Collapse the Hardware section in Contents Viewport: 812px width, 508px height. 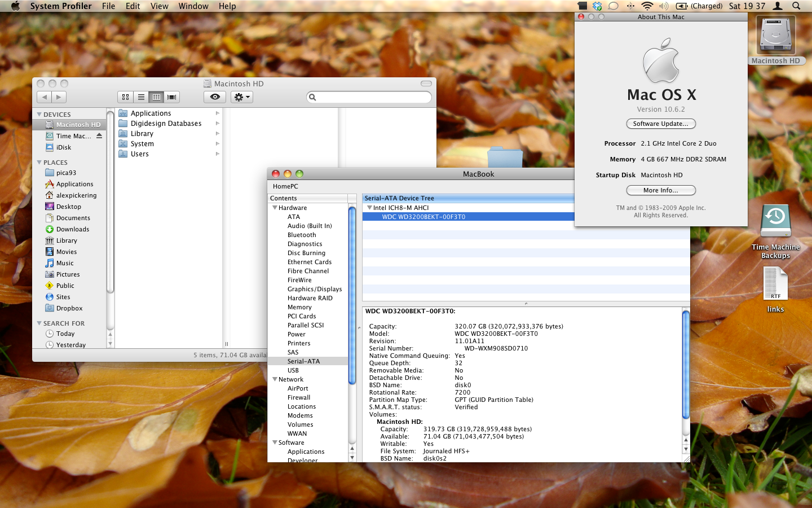(275, 208)
